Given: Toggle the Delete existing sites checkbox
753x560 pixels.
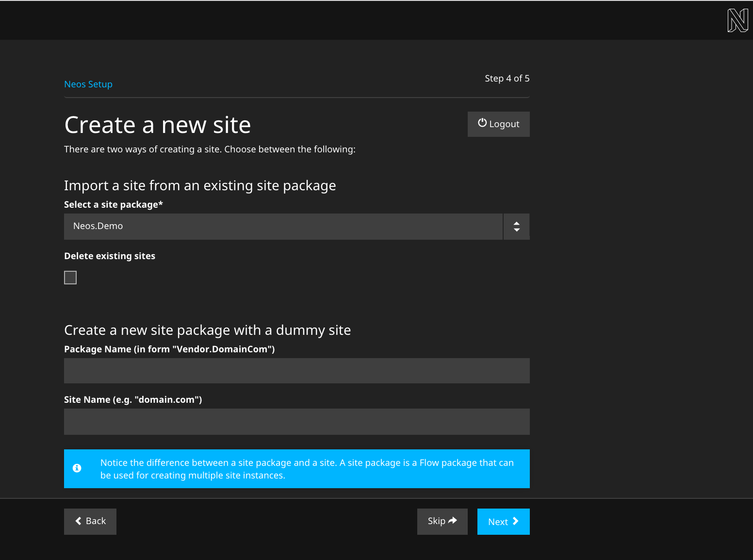Looking at the screenshot, I should coord(70,278).
